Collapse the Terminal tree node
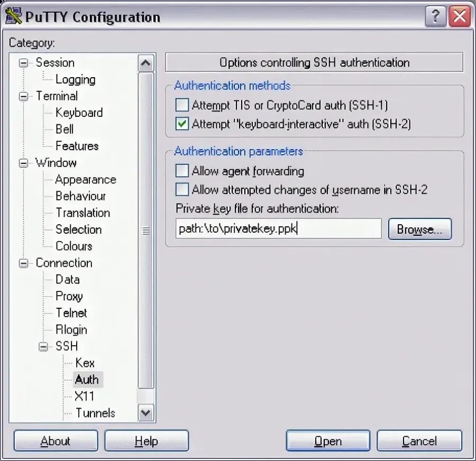 click(23, 97)
